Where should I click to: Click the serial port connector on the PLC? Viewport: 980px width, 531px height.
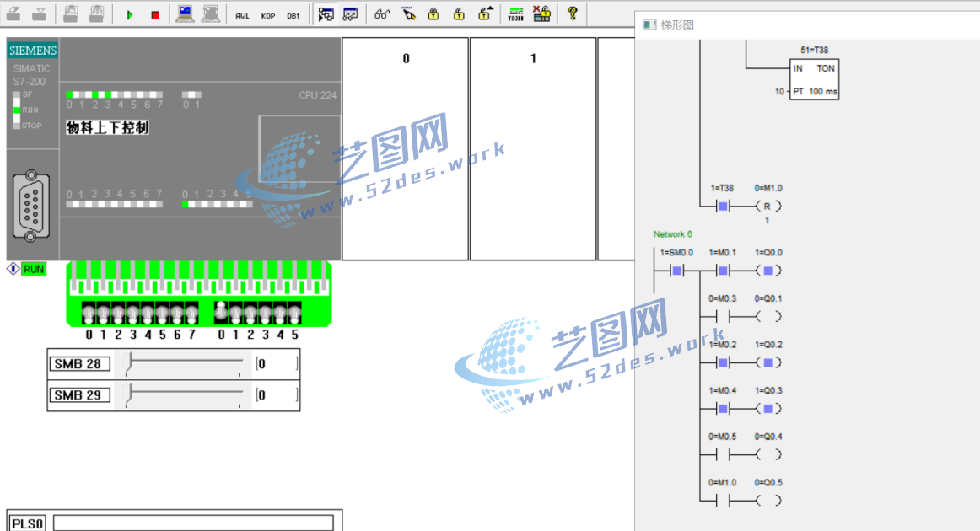click(x=30, y=206)
